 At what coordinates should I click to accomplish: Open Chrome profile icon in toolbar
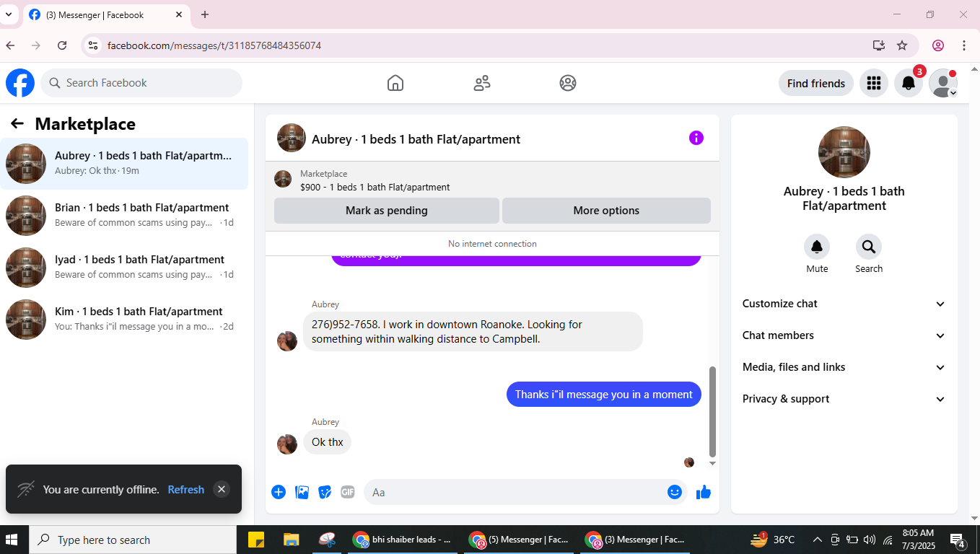[x=938, y=45]
